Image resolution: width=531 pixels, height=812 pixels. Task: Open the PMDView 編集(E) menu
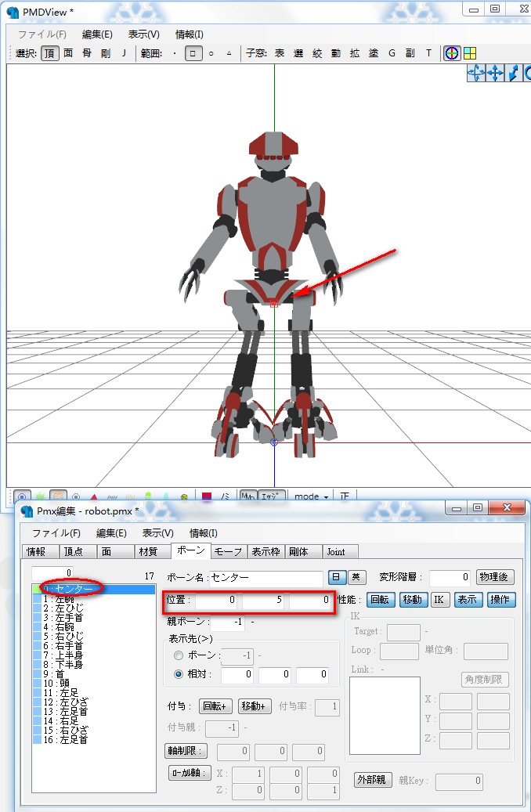(x=97, y=34)
